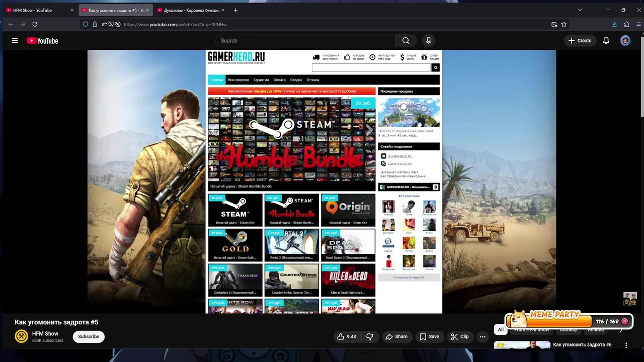Click the Share button
Screen dimensions: 644x362
396,336
